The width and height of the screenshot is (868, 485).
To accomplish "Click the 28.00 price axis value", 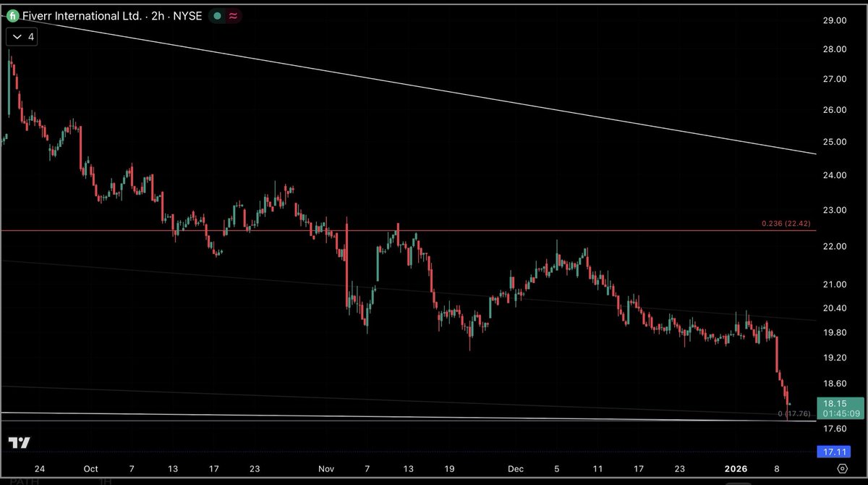I will tap(836, 49).
